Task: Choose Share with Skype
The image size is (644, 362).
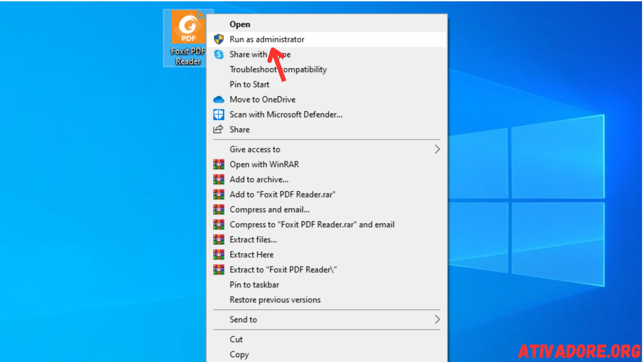Action: tap(327, 54)
